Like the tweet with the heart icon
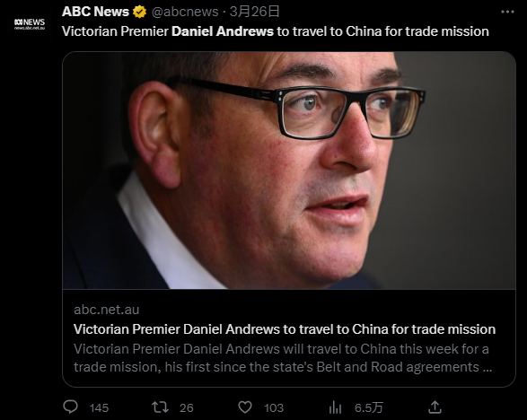This screenshot has height=420, width=527. [x=245, y=407]
